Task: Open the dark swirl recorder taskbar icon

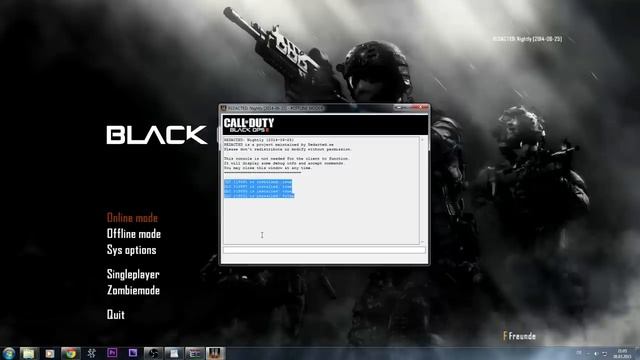Action: [x=153, y=353]
